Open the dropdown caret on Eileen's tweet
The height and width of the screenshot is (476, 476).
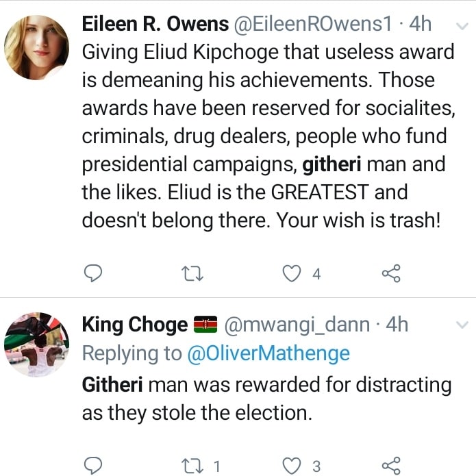[460, 25]
